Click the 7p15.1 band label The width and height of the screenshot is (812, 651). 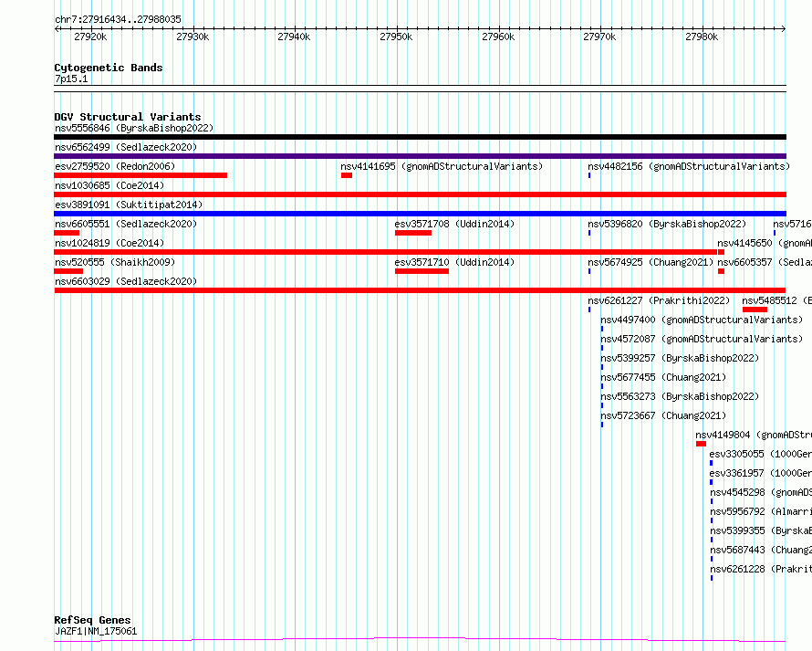(71, 79)
